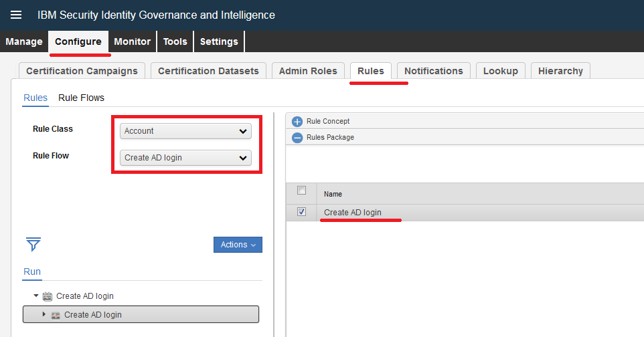This screenshot has width=644, height=337.
Task: Click the IBM Security Identity Governance title
Action: pos(156,15)
